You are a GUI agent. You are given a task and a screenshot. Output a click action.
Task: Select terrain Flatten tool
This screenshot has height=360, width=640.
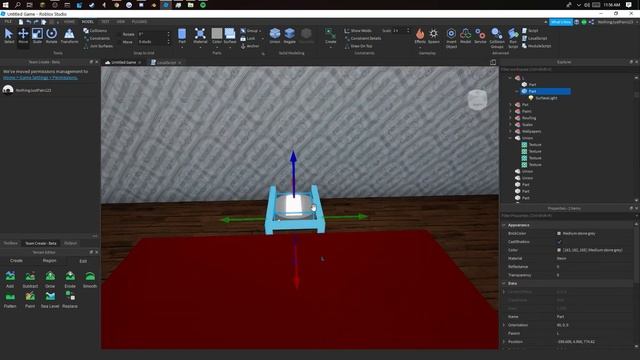(x=10, y=300)
